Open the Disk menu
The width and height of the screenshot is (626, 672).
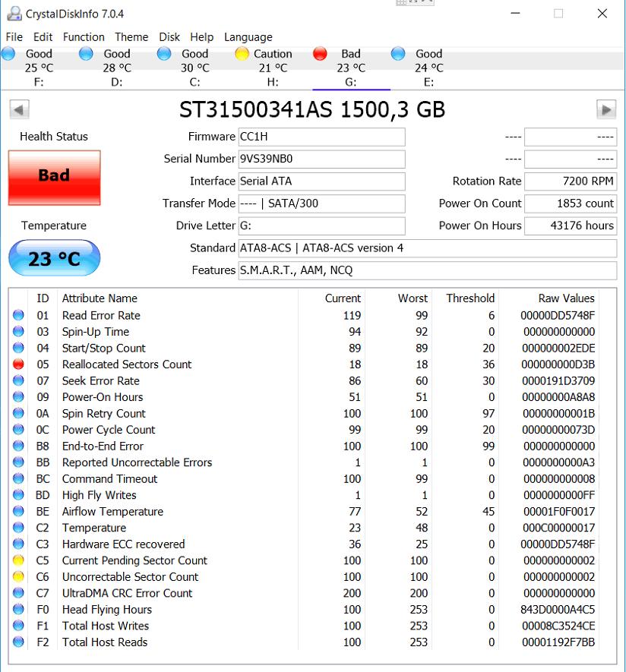[169, 37]
